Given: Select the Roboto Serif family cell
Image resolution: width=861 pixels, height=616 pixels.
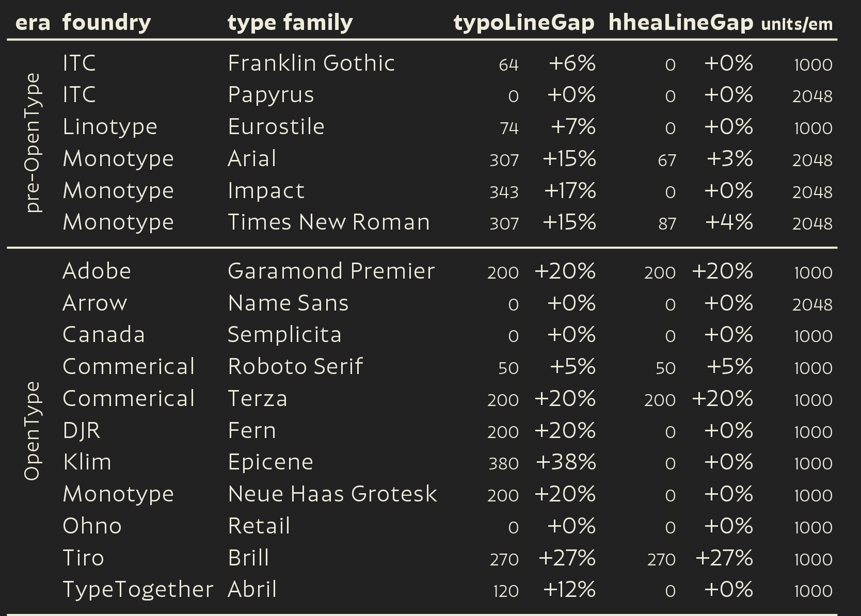Looking at the screenshot, I should (x=295, y=366).
